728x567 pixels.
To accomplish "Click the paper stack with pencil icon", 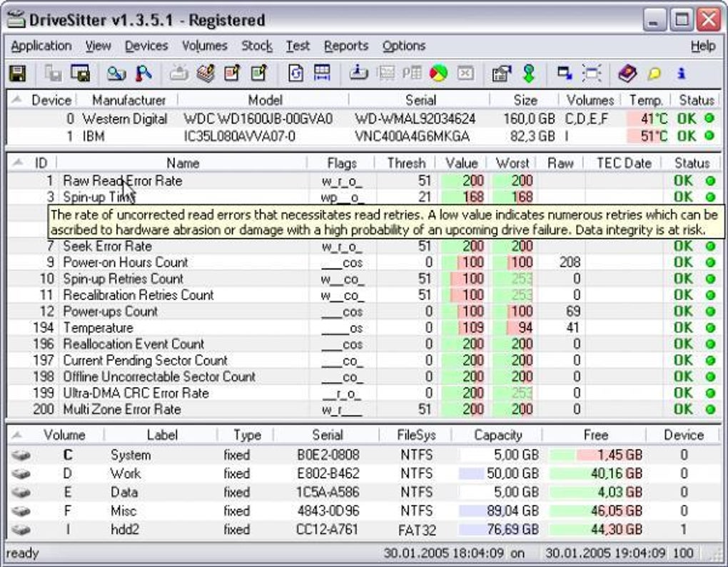I will point(206,74).
